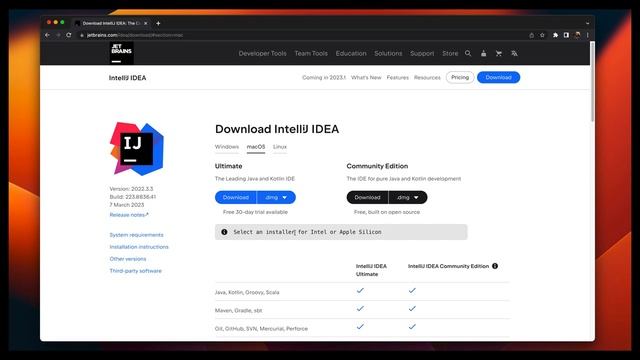640x360 pixels.
Task: Open the Store menu
Action: click(x=450, y=53)
